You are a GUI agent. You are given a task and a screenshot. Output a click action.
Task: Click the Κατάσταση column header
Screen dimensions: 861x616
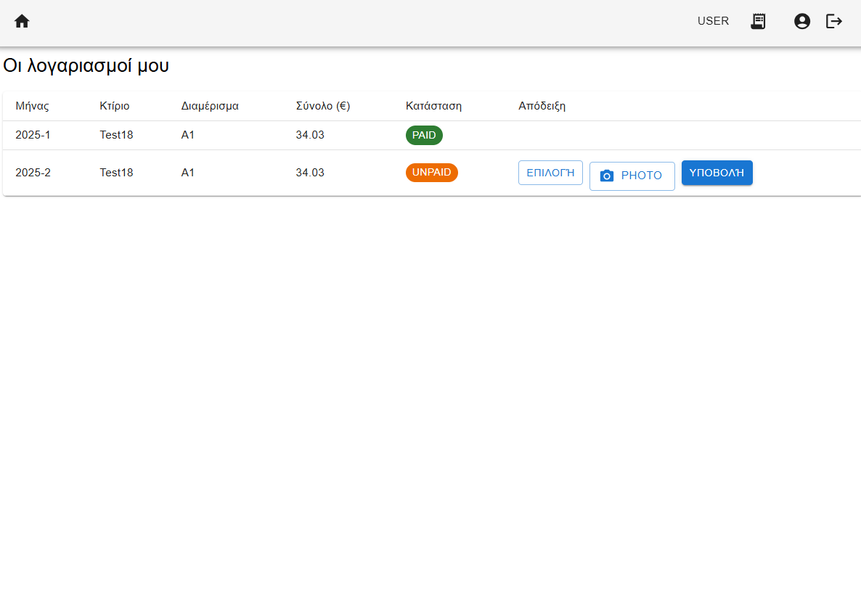pos(433,105)
